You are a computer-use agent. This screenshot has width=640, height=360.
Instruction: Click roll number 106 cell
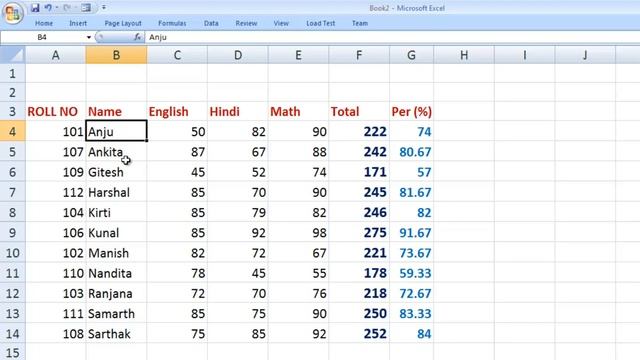[56, 233]
